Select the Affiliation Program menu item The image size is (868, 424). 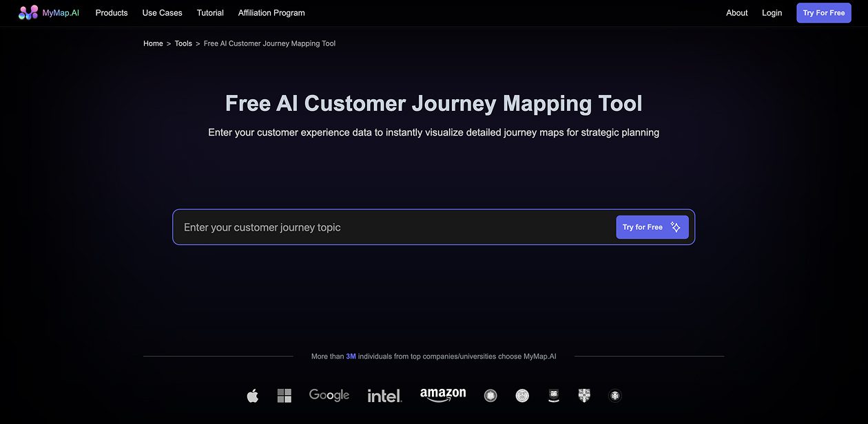[271, 12]
